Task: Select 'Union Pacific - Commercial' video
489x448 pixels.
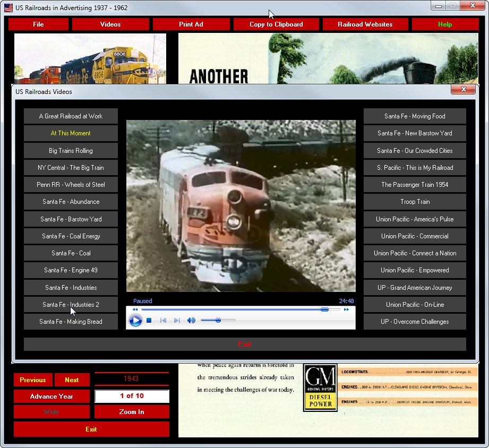Action: coord(415,236)
